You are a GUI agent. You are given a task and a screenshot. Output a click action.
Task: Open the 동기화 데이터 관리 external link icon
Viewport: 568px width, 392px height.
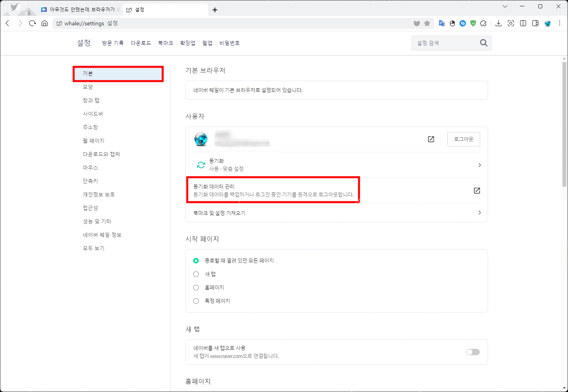(x=477, y=191)
